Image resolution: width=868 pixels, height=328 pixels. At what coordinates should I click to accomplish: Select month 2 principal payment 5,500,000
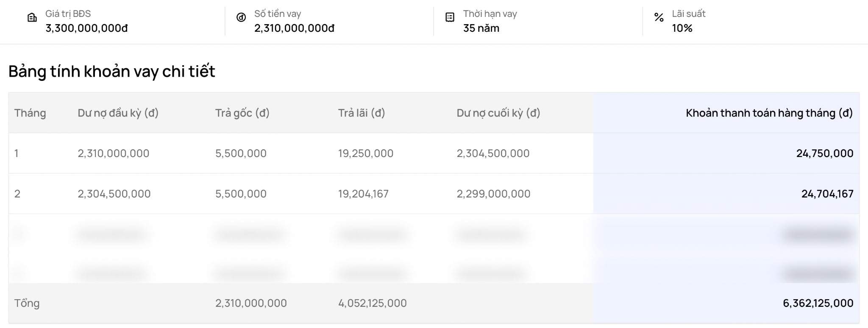pos(241,194)
